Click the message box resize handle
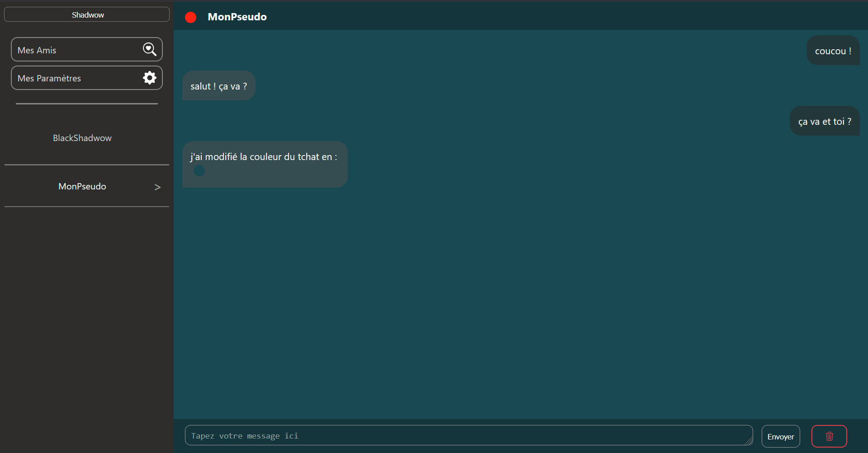The height and width of the screenshot is (453, 868). pos(749,441)
